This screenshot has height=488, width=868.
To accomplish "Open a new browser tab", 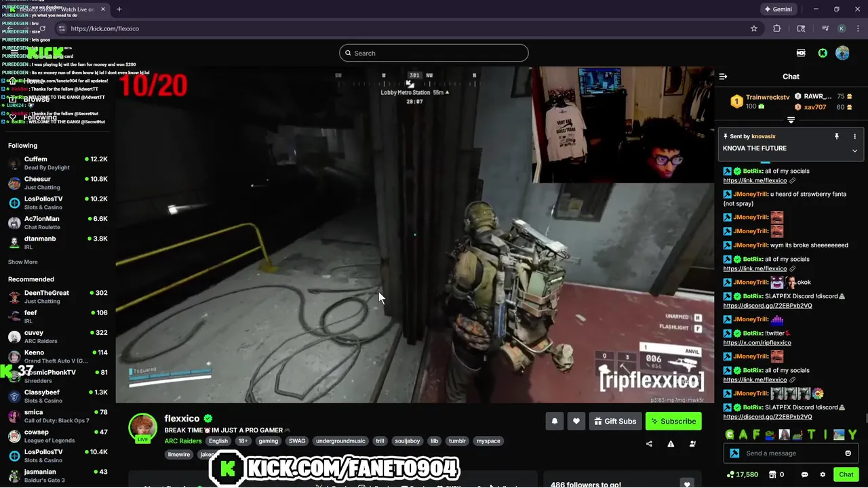I will [119, 9].
